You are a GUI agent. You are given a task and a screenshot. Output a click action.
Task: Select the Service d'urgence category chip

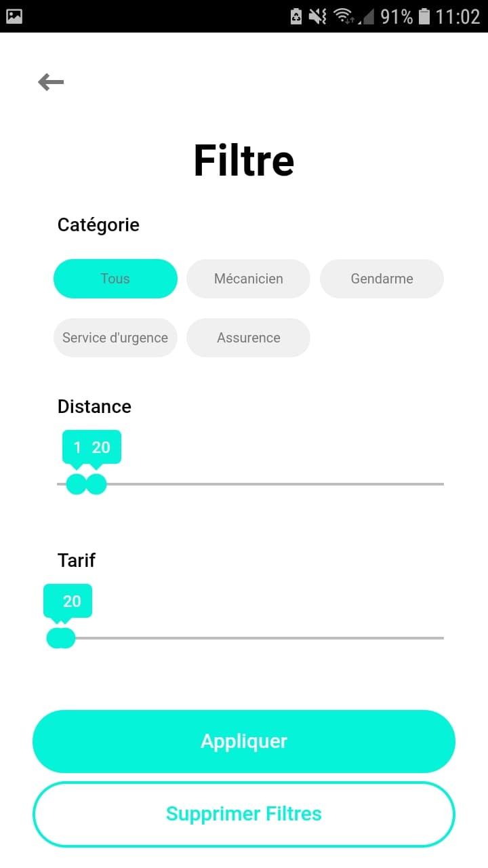coord(115,338)
